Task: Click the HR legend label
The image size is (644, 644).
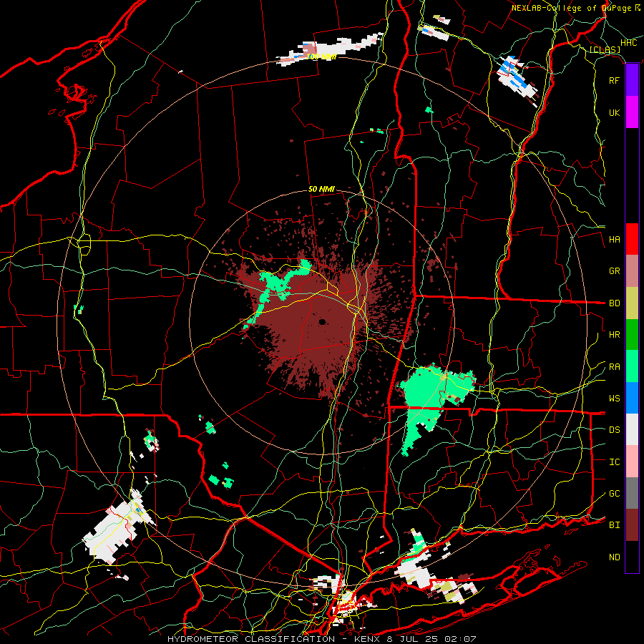Action: (x=614, y=335)
